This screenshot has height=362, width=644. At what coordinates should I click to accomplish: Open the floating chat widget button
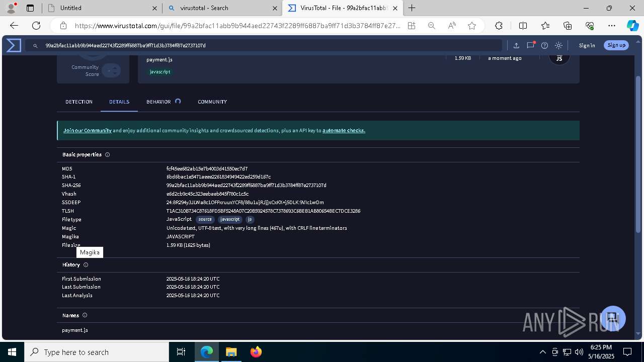[612, 318]
